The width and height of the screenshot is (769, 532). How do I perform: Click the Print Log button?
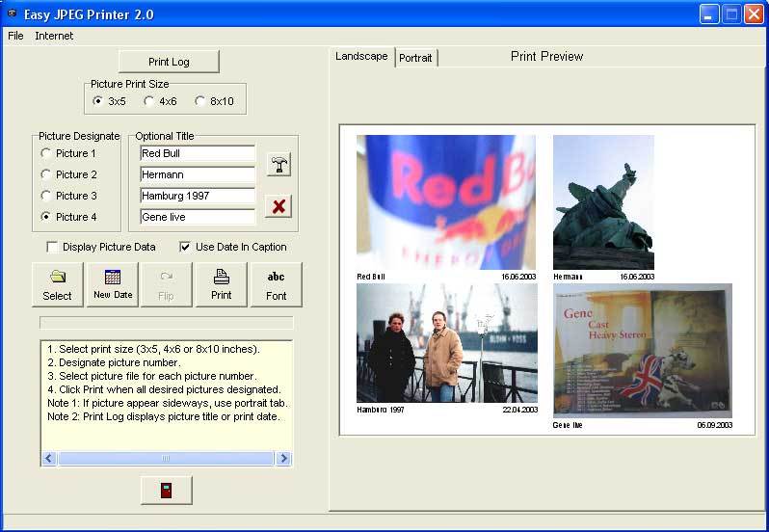[x=169, y=62]
